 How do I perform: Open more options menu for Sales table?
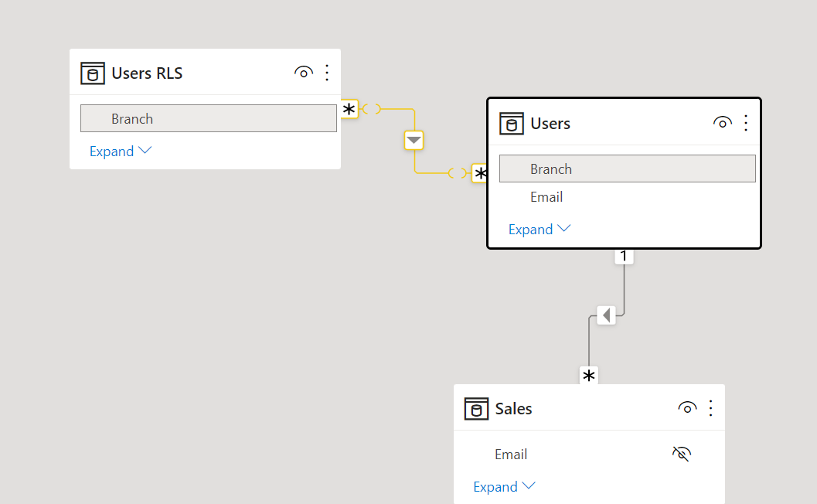(710, 407)
